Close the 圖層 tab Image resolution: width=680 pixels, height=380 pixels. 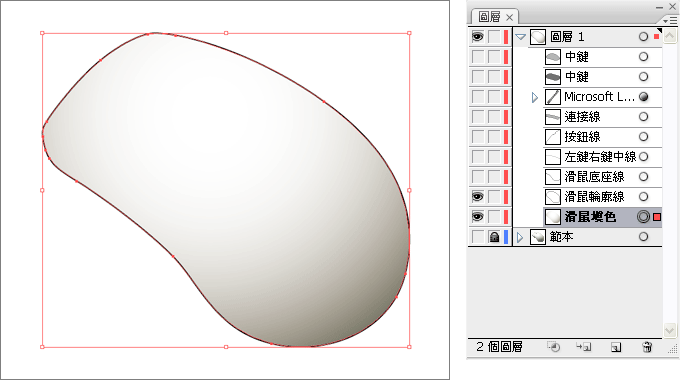point(510,17)
